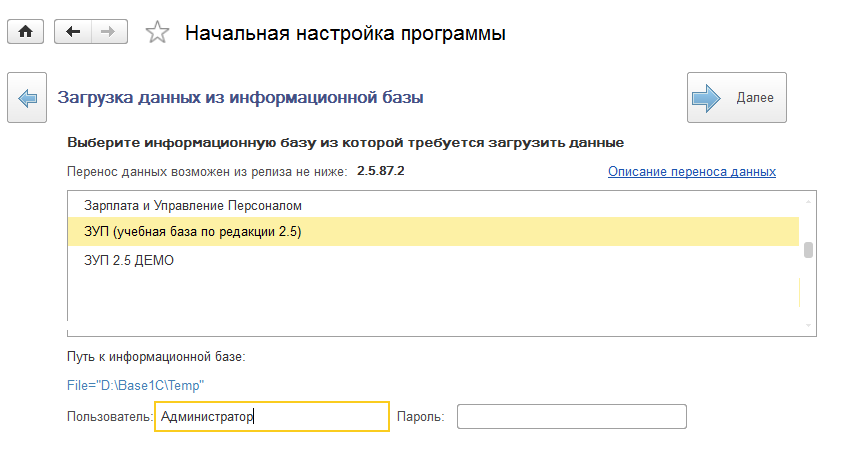Click the Home icon button
The width and height of the screenshot is (848, 453).
[x=25, y=31]
